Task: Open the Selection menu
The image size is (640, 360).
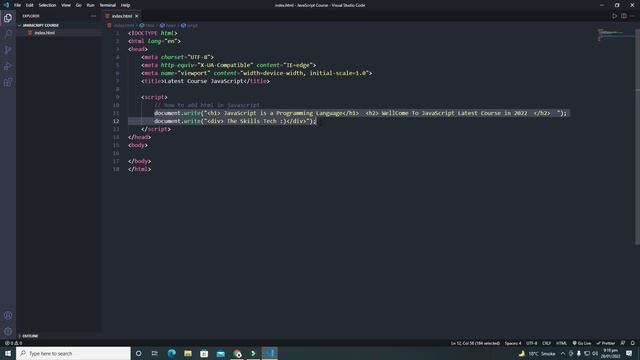Action: [47, 5]
